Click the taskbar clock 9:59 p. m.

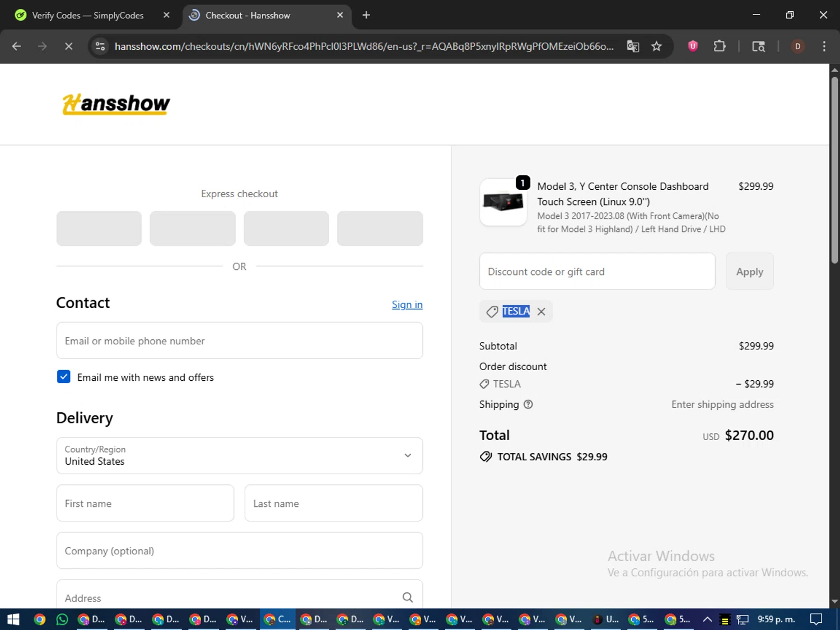click(x=776, y=619)
